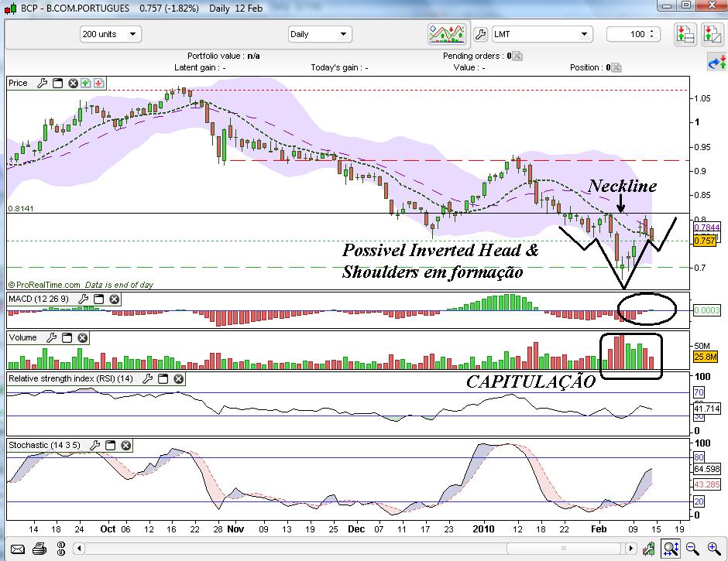Open Stochastic indicator wrench settings
The width and height of the screenshot is (728, 561).
click(x=95, y=446)
